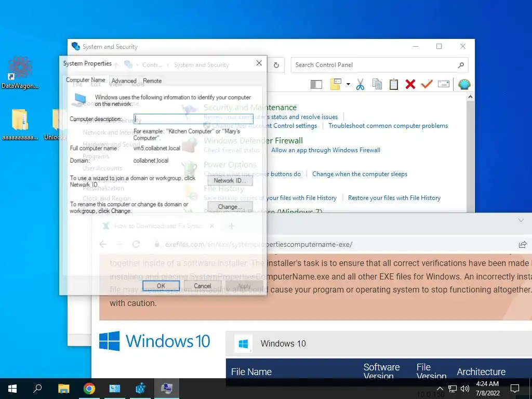Image resolution: width=532 pixels, height=399 pixels.
Task: Click the Control Panel vertical scrollbar track
Action: 470,156
